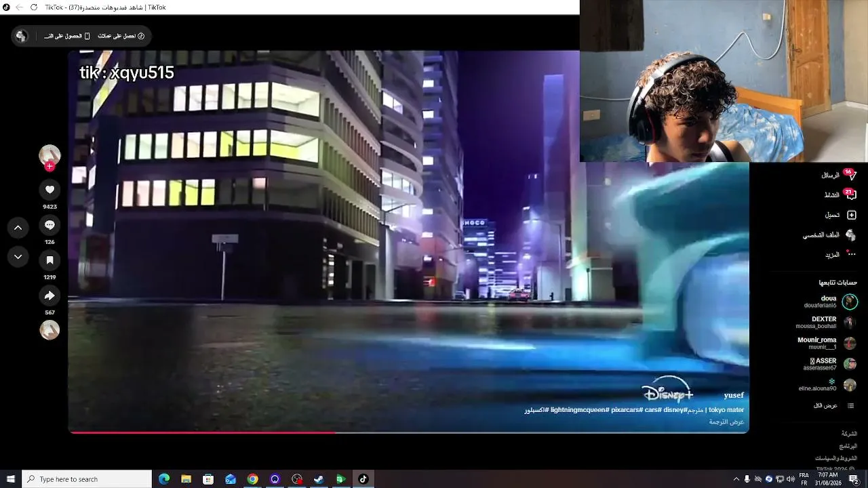Click the Upload plus icon in sidebar
The height and width of the screenshot is (488, 868).
(x=852, y=215)
